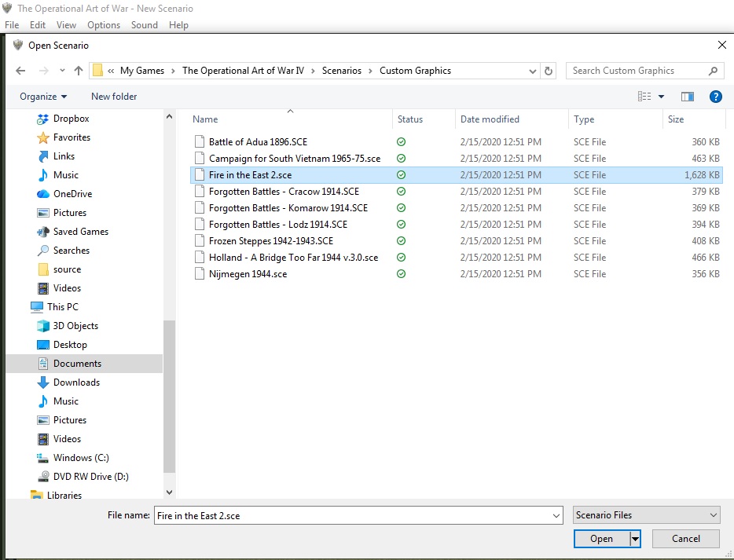This screenshot has height=560, width=734.
Task: Select This PC in navigation pane
Action: (62, 307)
